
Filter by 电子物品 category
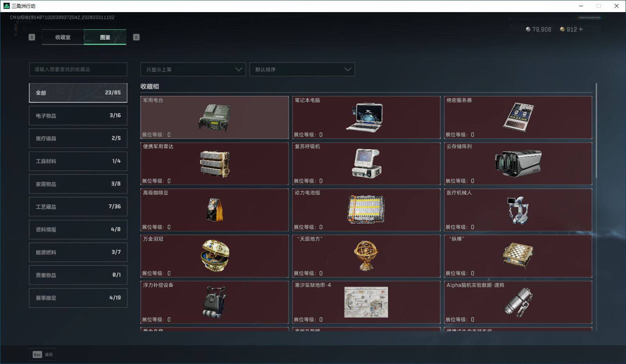click(78, 115)
